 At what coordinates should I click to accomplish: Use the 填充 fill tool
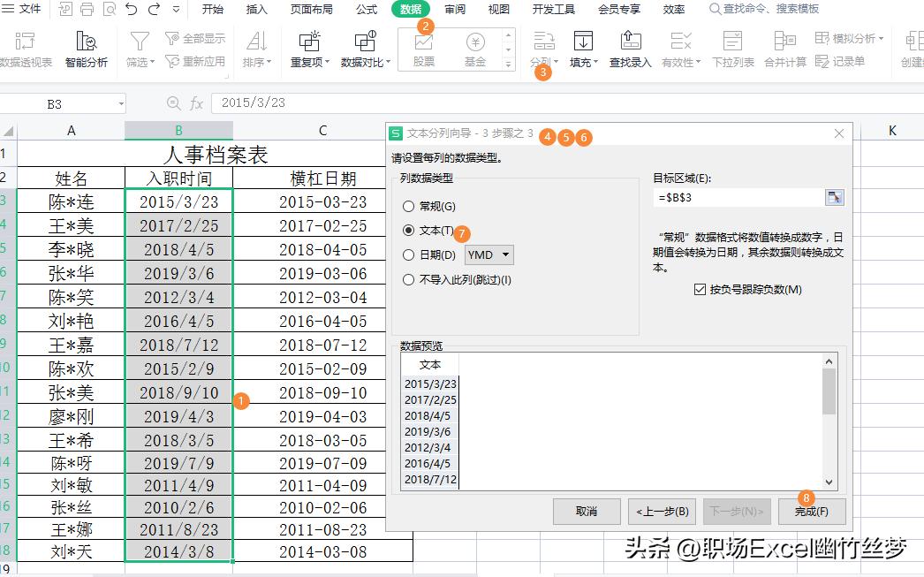click(x=583, y=49)
